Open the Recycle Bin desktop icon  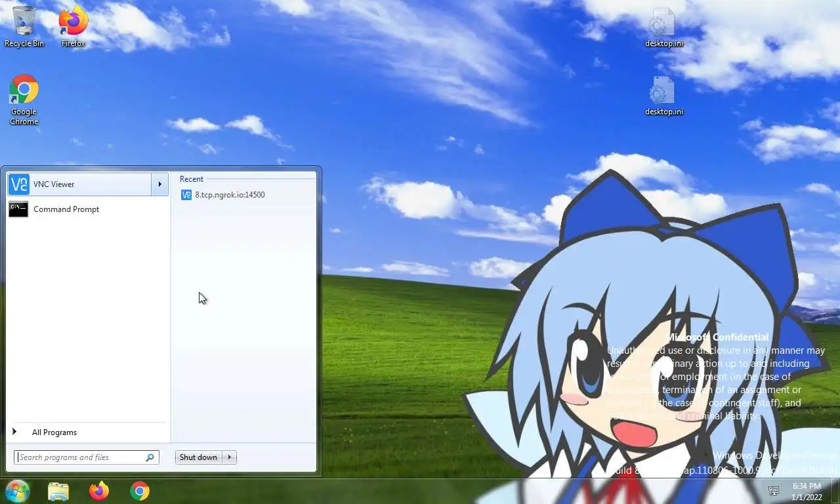click(x=24, y=26)
